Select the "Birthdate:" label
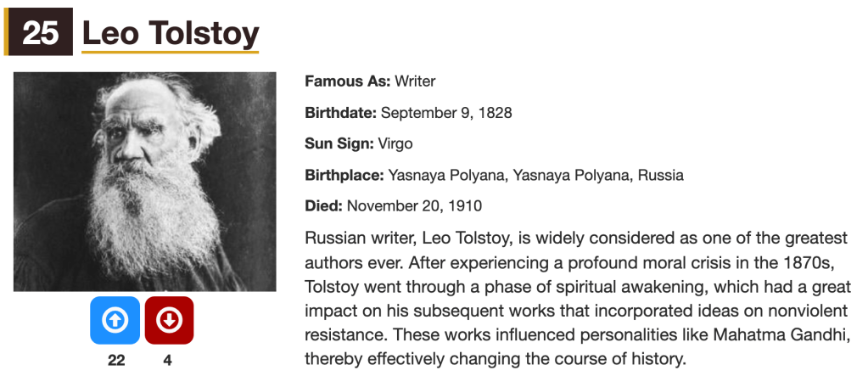Image resolution: width=868 pixels, height=376 pixels. 340,113
